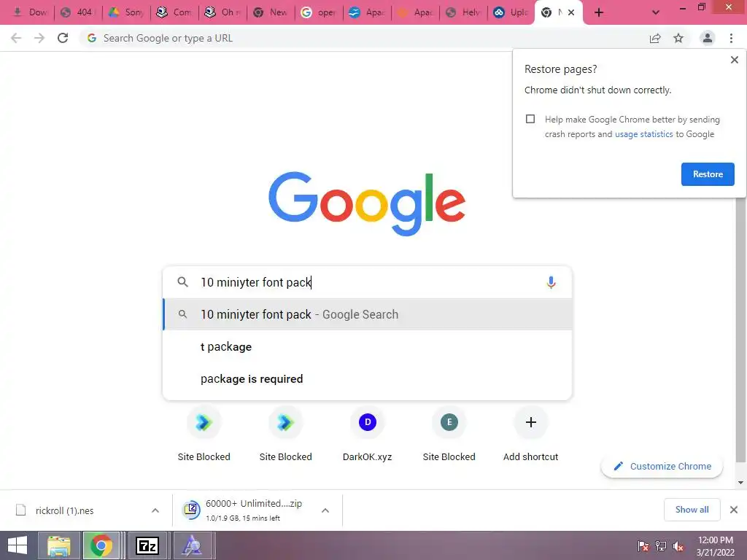This screenshot has width=747, height=560.
Task: Expand options for 60000+ Unlimited zip download
Action: [325, 510]
